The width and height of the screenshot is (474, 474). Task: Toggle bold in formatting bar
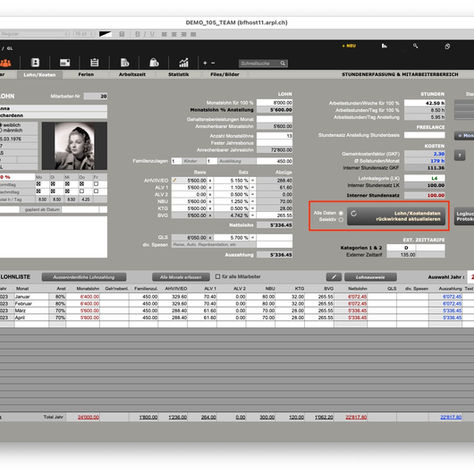[137, 34]
